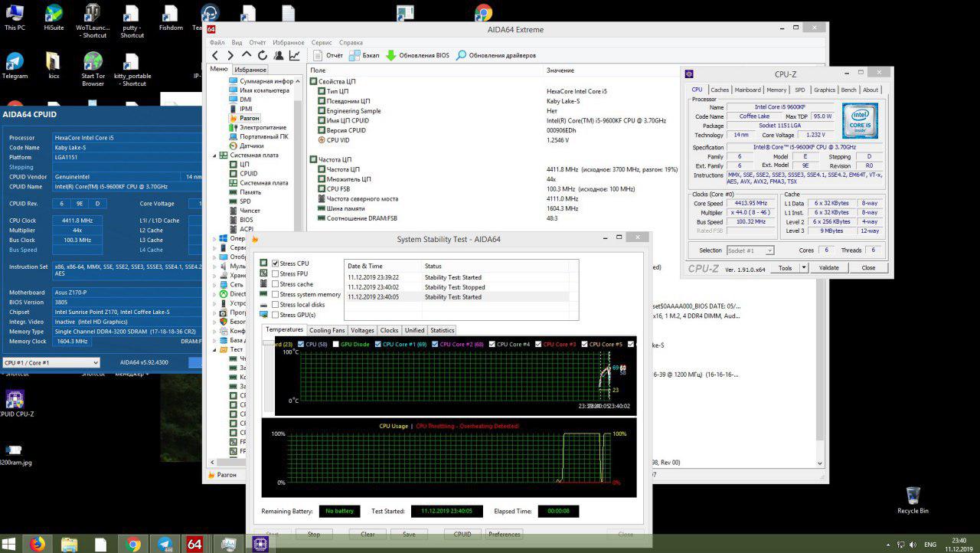
Task: Open Firefox from the taskbar
Action: click(37, 544)
